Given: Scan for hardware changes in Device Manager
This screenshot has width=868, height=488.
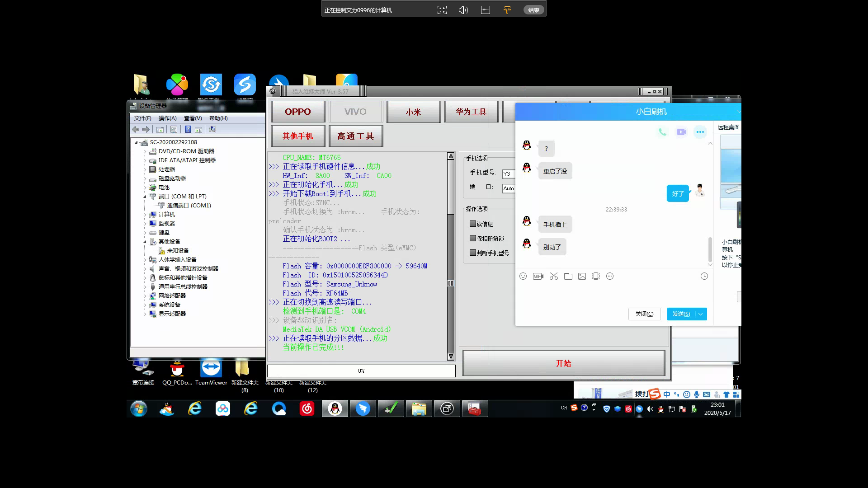Looking at the screenshot, I should click(x=212, y=130).
